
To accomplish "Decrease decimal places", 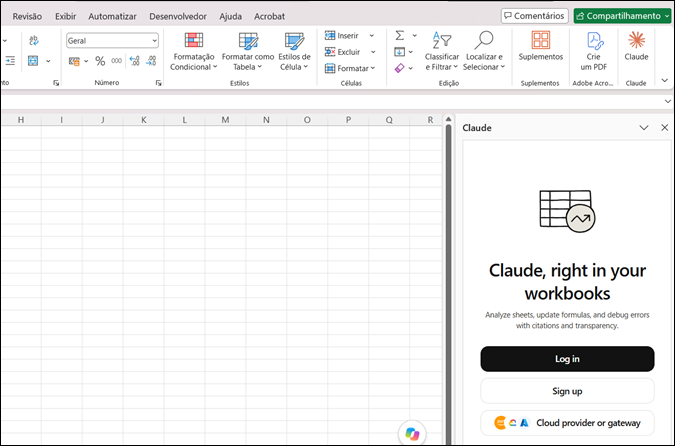I will point(151,61).
